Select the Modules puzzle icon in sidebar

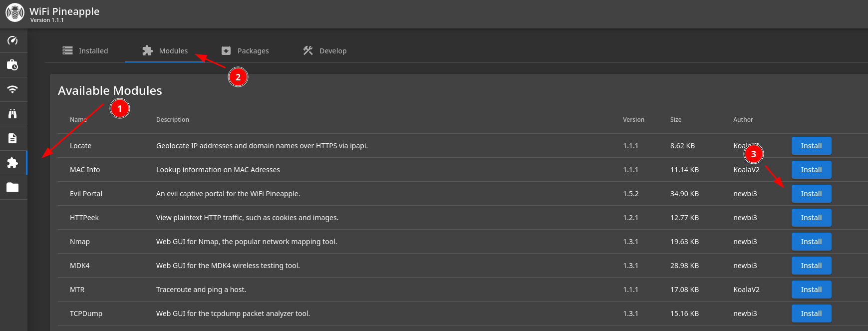pyautogui.click(x=13, y=163)
